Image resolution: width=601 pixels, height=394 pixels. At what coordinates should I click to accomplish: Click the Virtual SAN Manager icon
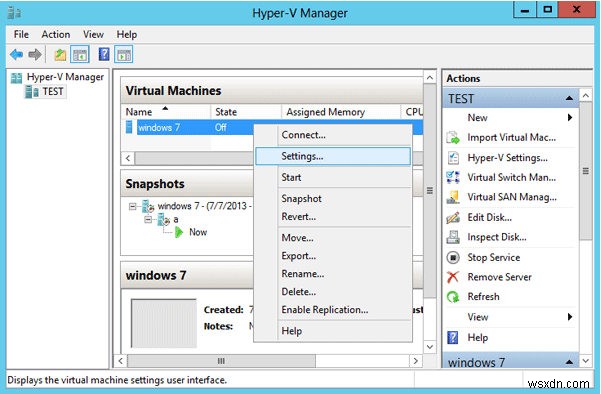click(453, 197)
